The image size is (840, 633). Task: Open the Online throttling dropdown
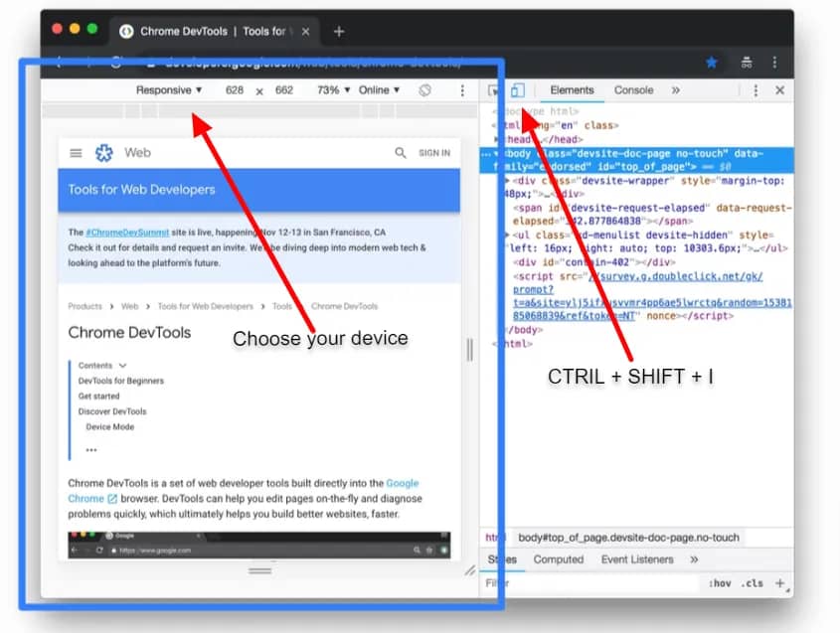[x=379, y=90]
